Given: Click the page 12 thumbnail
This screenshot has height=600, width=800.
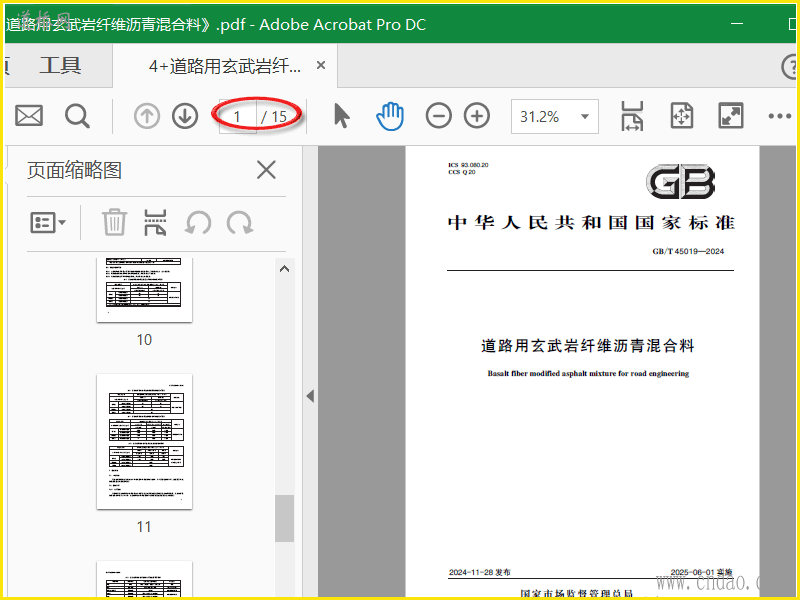Looking at the screenshot, I should pos(144,580).
